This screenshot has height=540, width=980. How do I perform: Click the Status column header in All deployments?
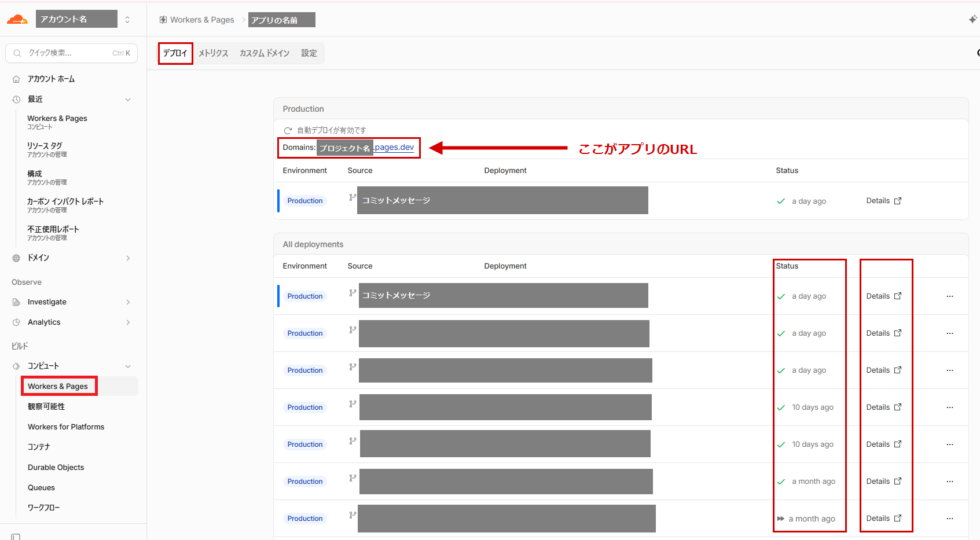point(787,266)
